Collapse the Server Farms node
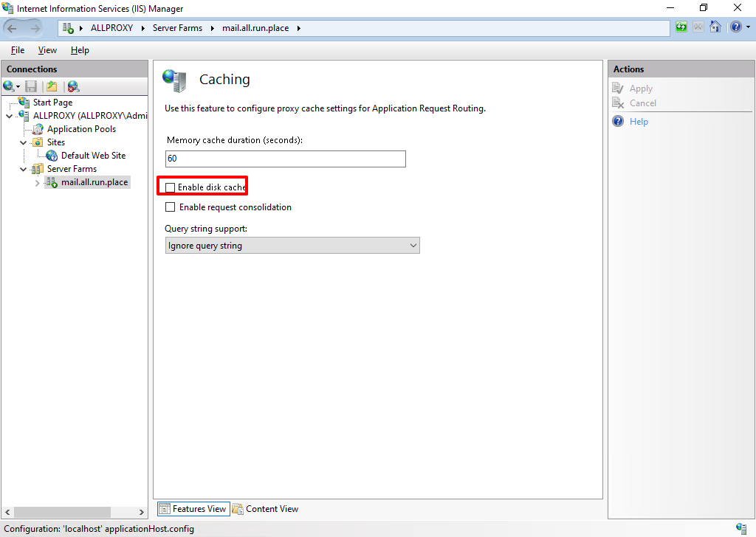 tap(23, 169)
